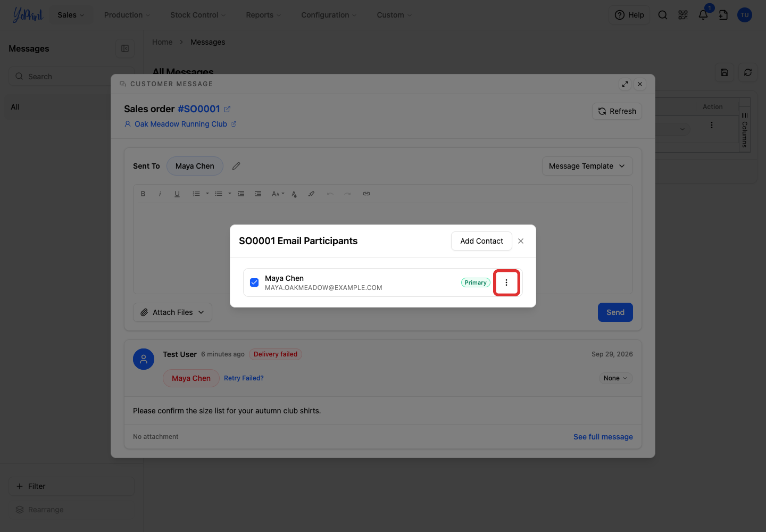Open the None status dropdown
This screenshot has width=766, height=532.
pyautogui.click(x=615, y=378)
